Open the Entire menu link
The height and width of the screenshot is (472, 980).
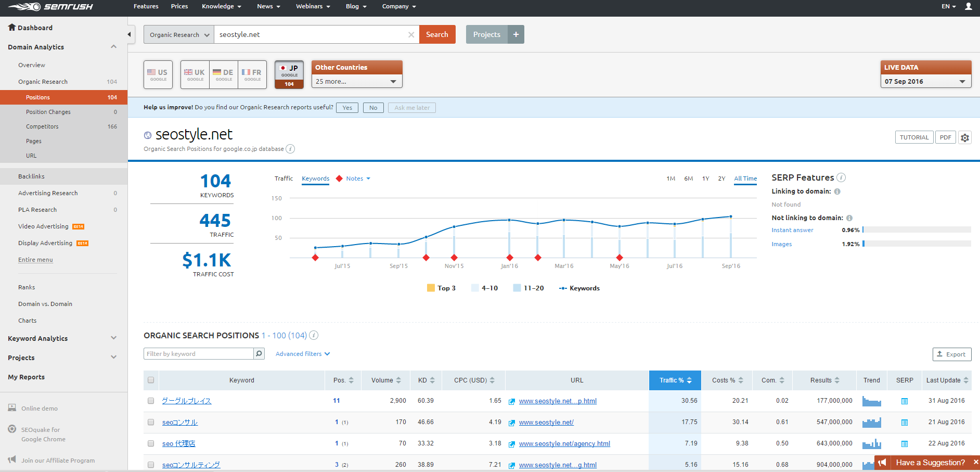35,260
